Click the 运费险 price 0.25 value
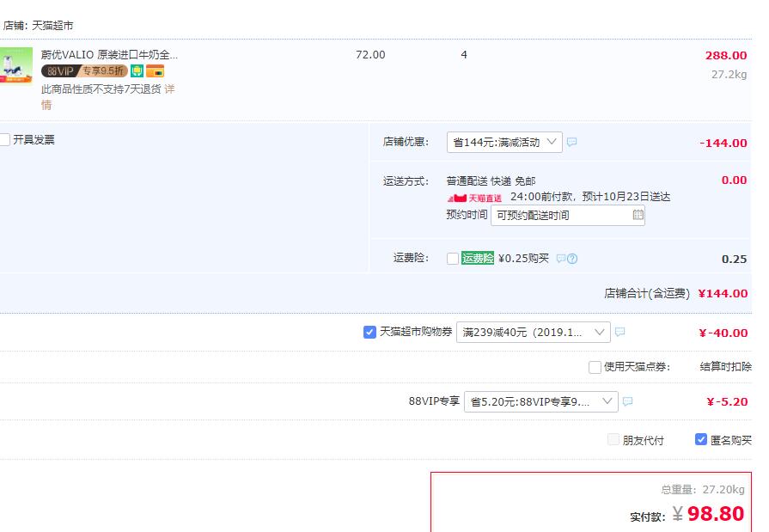The height and width of the screenshot is (532, 769). pos(734,260)
